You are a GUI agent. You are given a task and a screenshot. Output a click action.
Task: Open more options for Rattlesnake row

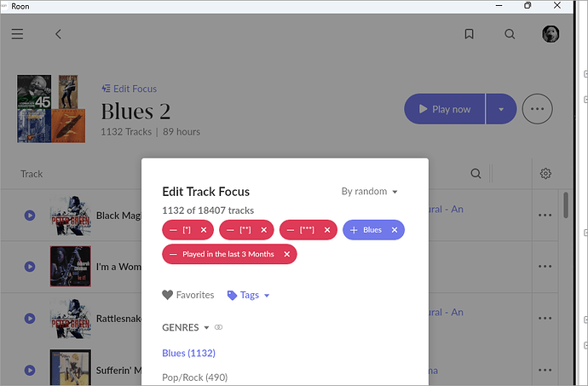[x=545, y=319]
